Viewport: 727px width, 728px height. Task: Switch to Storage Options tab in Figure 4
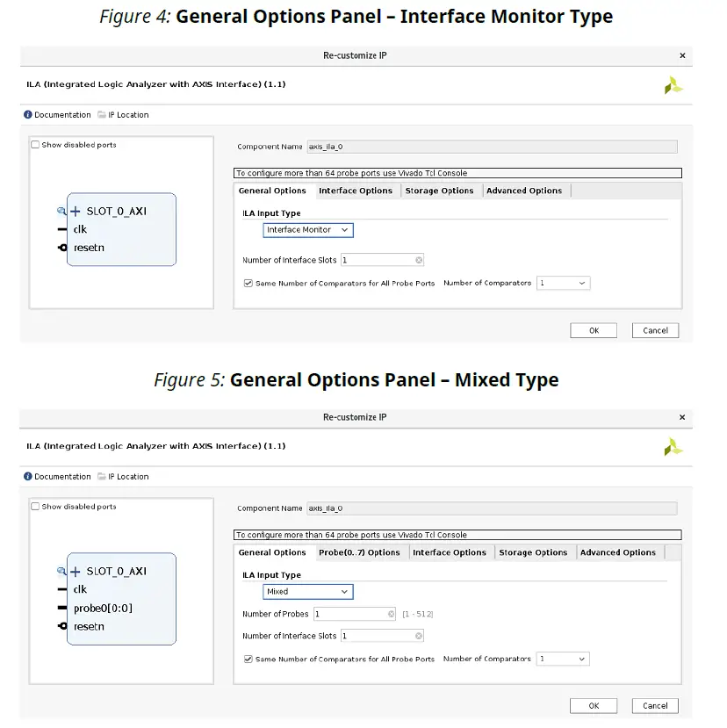[x=439, y=191]
